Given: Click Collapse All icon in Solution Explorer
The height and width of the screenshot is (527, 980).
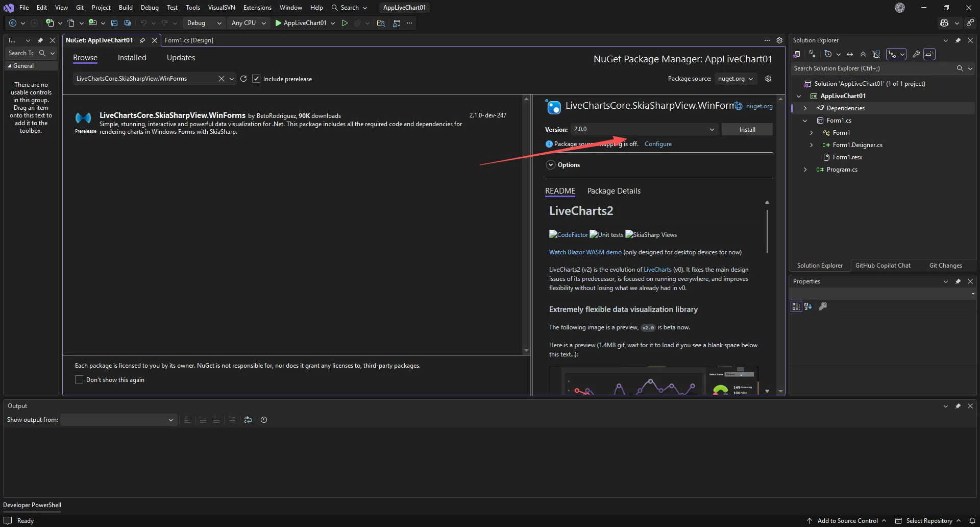Looking at the screenshot, I should [x=863, y=54].
